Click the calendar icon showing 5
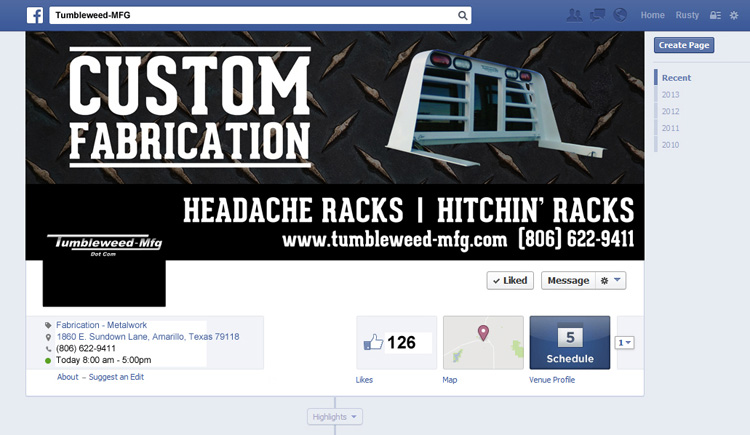 tap(570, 337)
